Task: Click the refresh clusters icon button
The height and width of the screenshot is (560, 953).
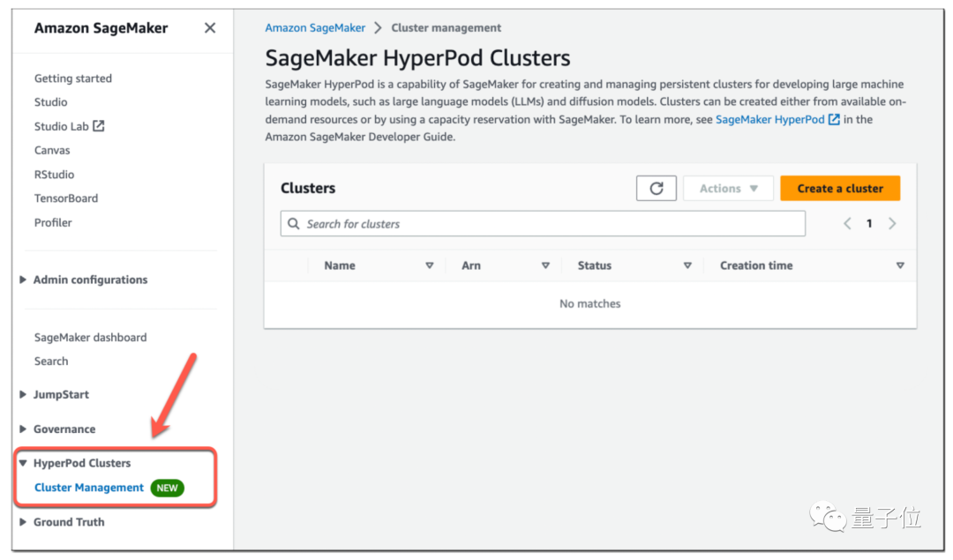Action: click(x=656, y=189)
